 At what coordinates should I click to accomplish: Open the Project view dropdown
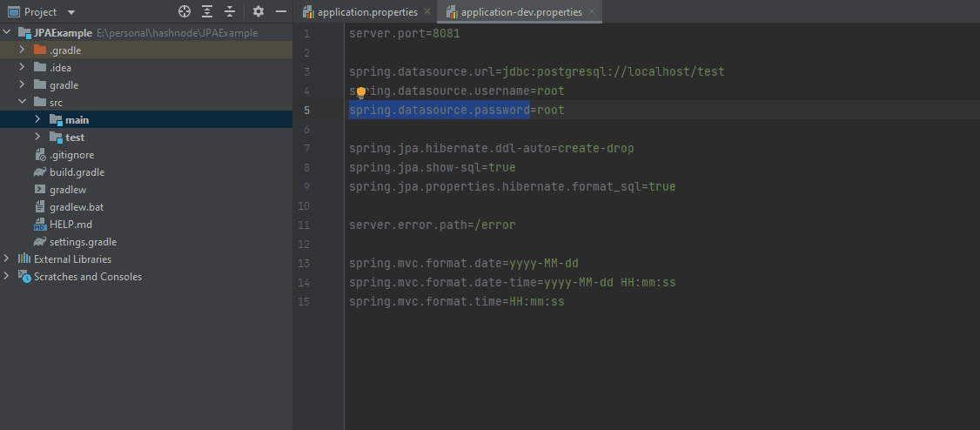tap(70, 12)
